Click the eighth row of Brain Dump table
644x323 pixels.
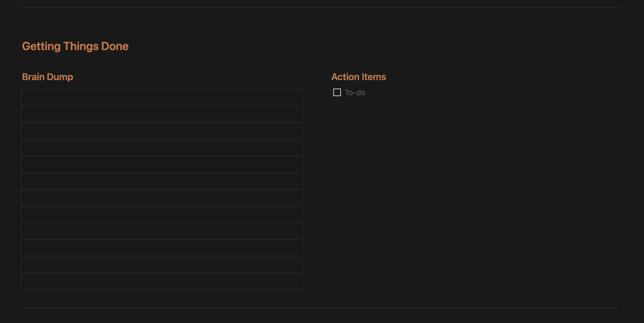pos(162,214)
